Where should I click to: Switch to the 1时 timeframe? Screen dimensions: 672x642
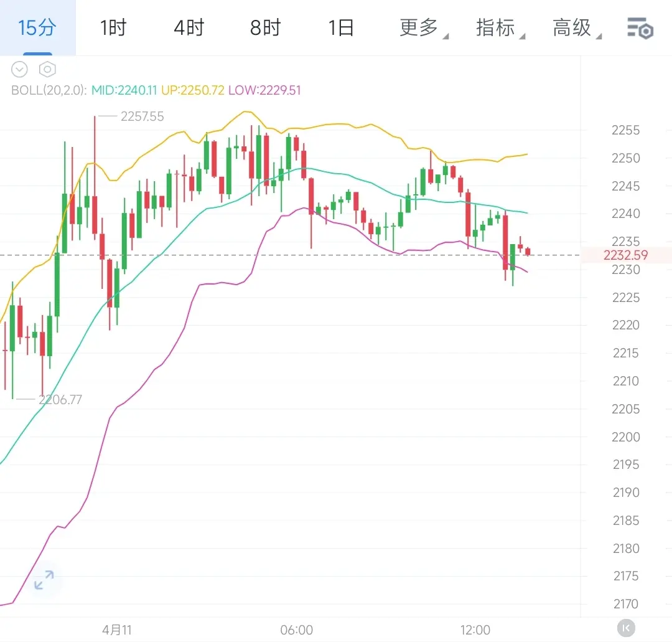coord(113,28)
